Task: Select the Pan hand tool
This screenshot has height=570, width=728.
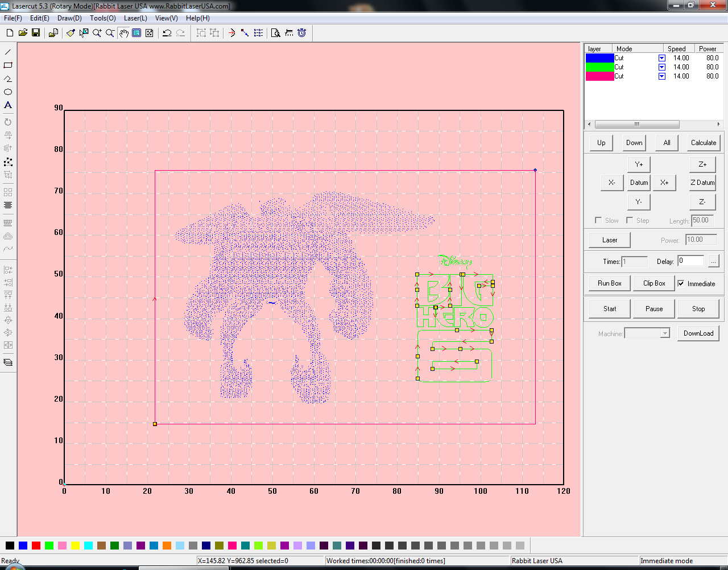Action: (x=123, y=33)
